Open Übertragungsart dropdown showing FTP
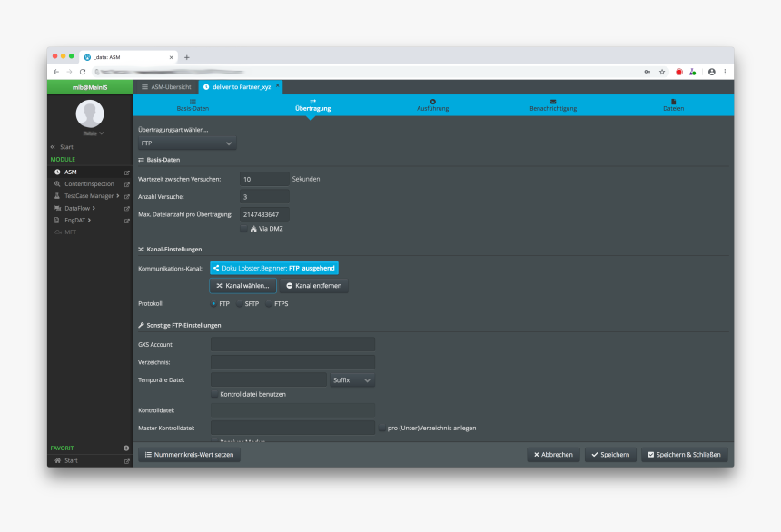 point(187,143)
